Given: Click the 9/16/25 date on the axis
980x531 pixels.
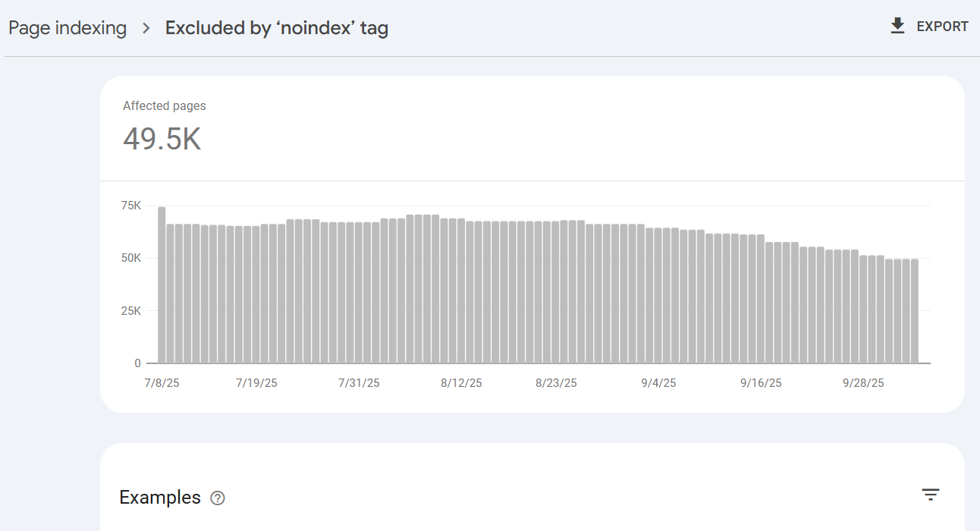Looking at the screenshot, I should (761, 383).
